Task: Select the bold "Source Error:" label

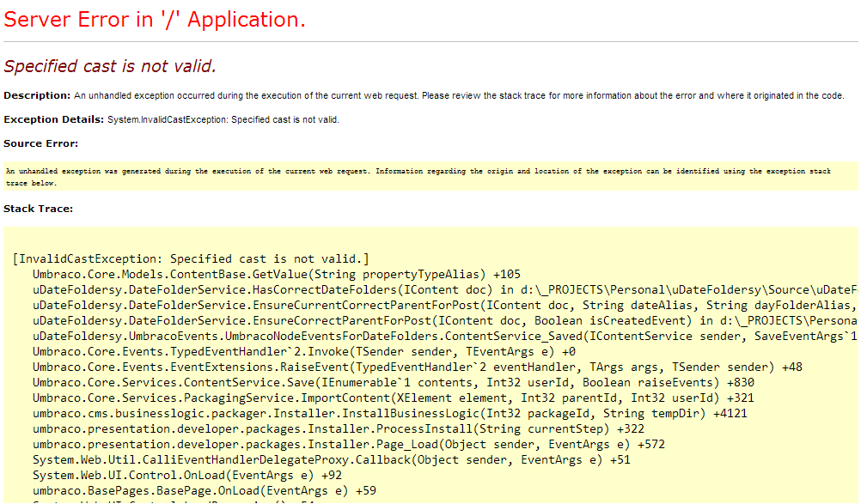Action: click(41, 143)
